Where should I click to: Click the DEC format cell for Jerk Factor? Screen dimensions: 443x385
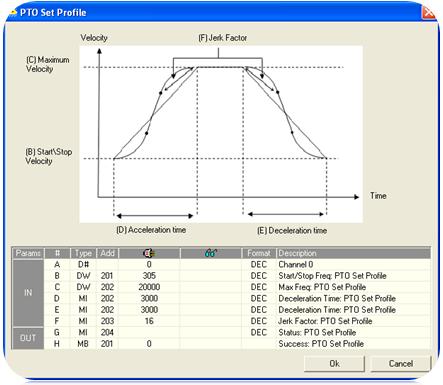[259, 321]
